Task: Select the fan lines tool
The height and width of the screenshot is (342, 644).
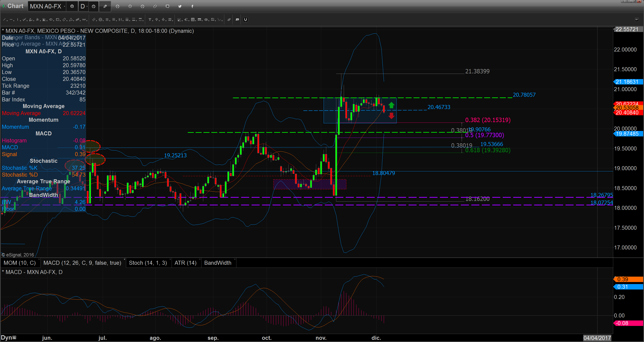Action: coord(31,20)
